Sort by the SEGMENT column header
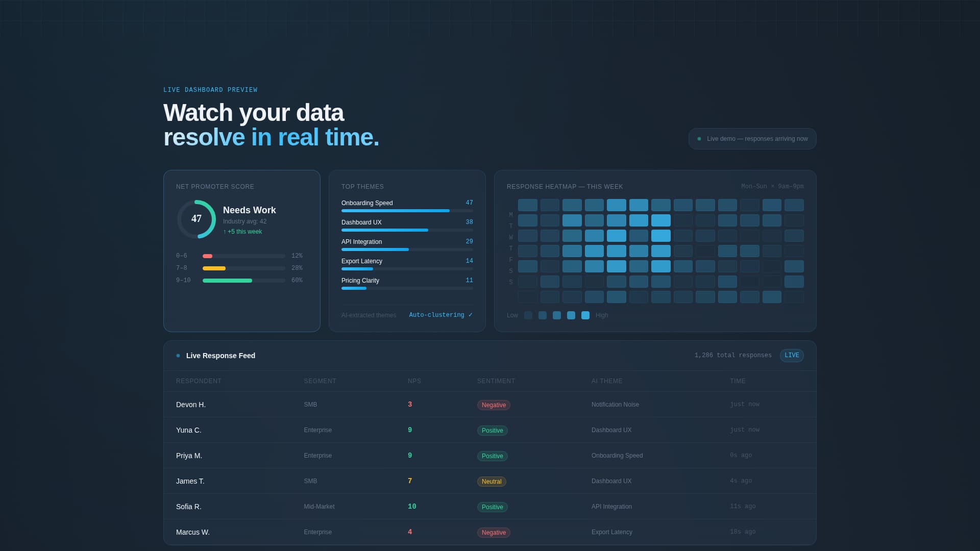980x551 pixels. (320, 381)
